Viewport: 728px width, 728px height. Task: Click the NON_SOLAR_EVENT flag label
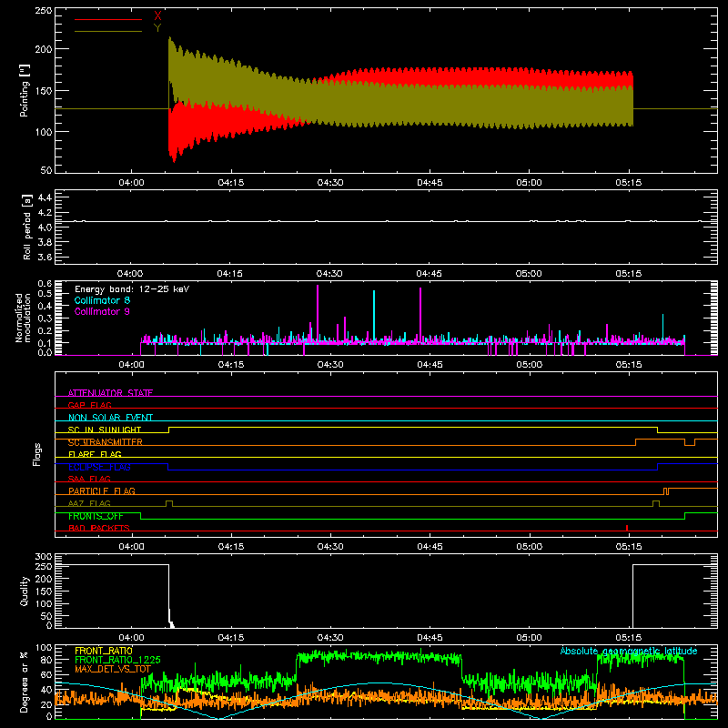coord(110,418)
